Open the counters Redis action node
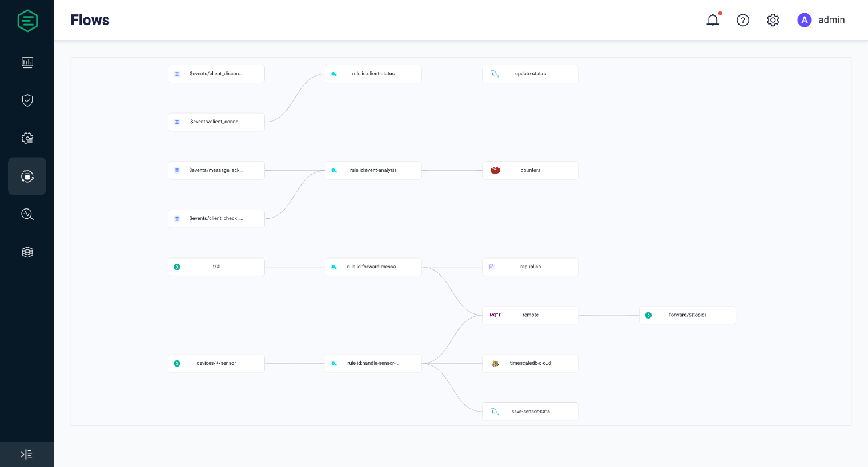Image resolution: width=868 pixels, height=467 pixels. click(x=531, y=170)
